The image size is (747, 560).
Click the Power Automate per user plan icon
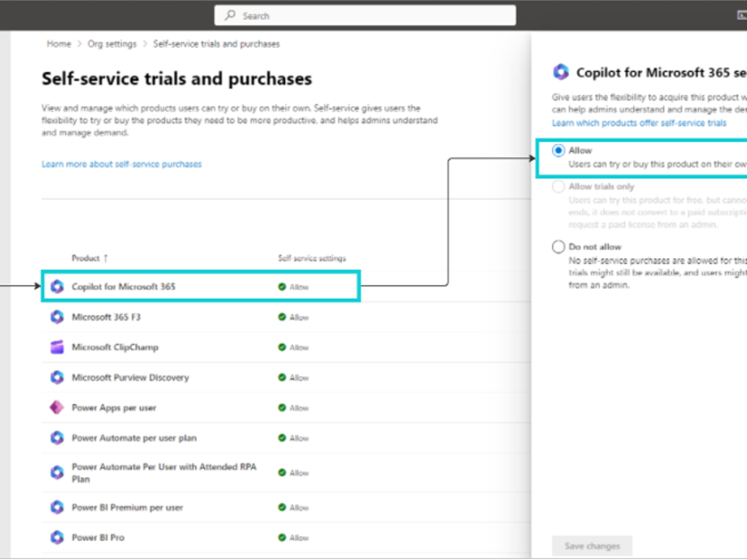[x=57, y=438]
